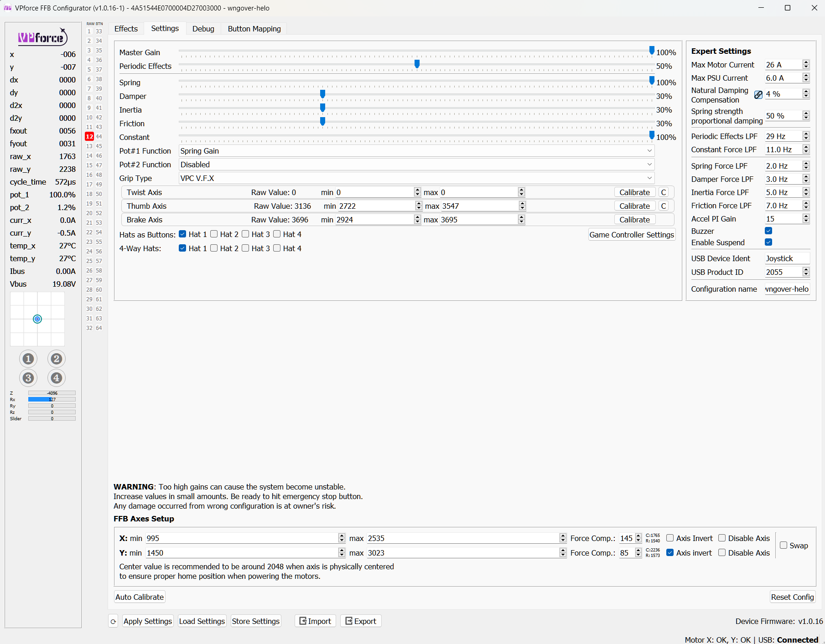Click Calibrate for the Twist Axis
825x644 pixels.
[x=634, y=192]
